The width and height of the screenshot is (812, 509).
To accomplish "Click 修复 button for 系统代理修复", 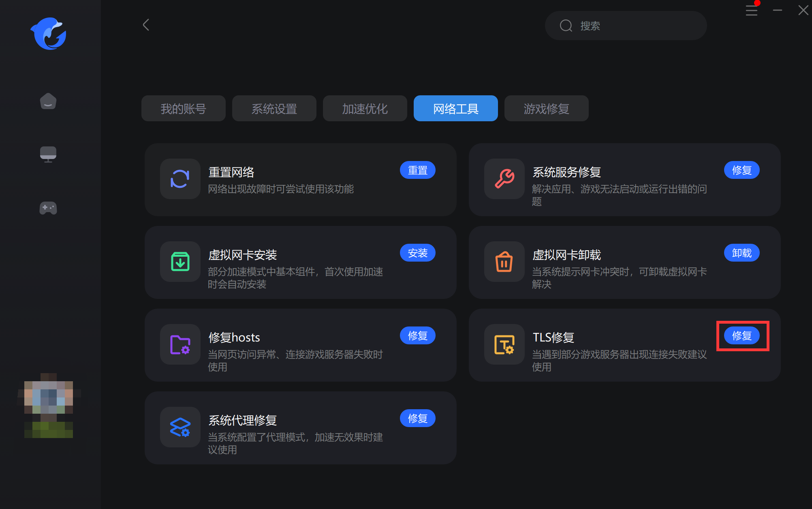I will click(418, 418).
